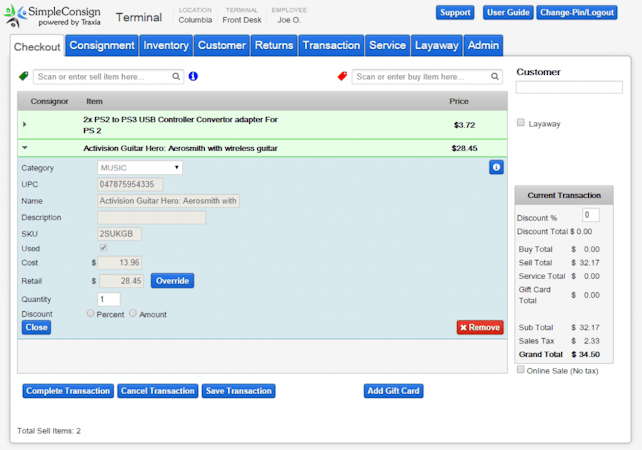
Task: Open the item info button in details panel
Action: point(496,167)
